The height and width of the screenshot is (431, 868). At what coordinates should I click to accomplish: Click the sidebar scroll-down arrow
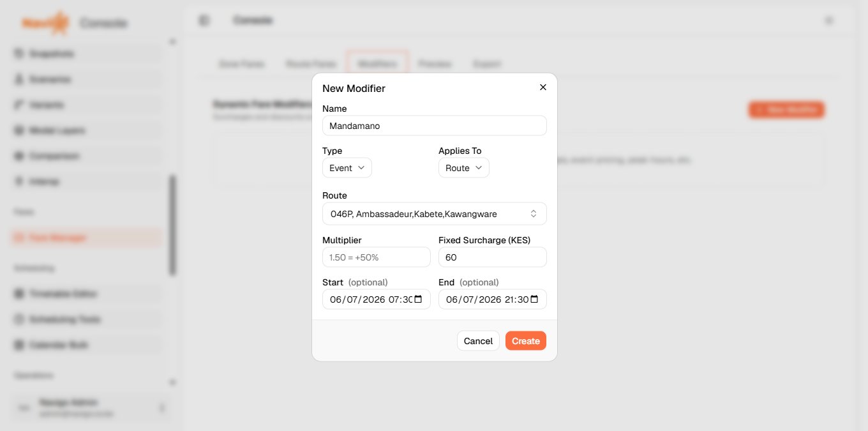pyautogui.click(x=172, y=382)
